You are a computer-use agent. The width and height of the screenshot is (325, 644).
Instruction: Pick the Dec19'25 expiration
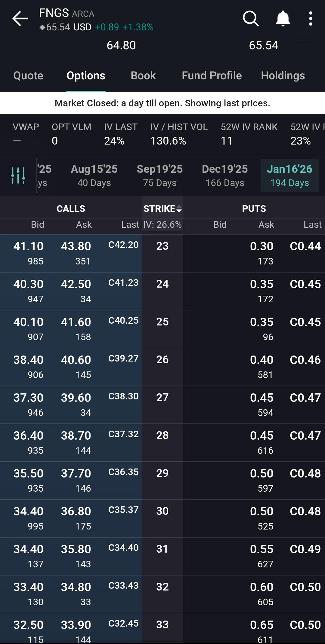pyautogui.click(x=225, y=175)
